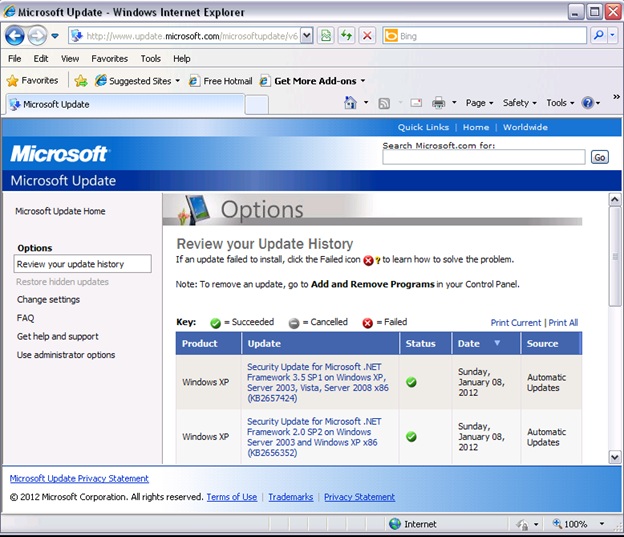The image size is (624, 537).
Task: Open the search provider dropdown arrow
Action: [x=612, y=36]
